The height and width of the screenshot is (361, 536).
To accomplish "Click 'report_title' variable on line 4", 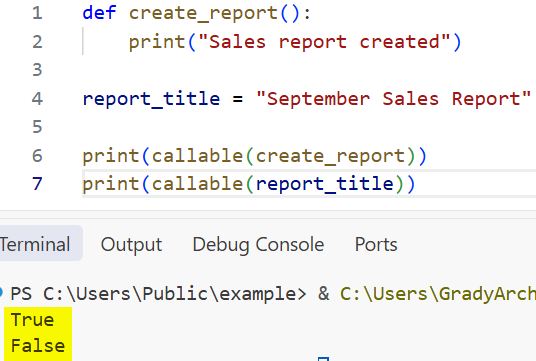I will click(151, 99).
